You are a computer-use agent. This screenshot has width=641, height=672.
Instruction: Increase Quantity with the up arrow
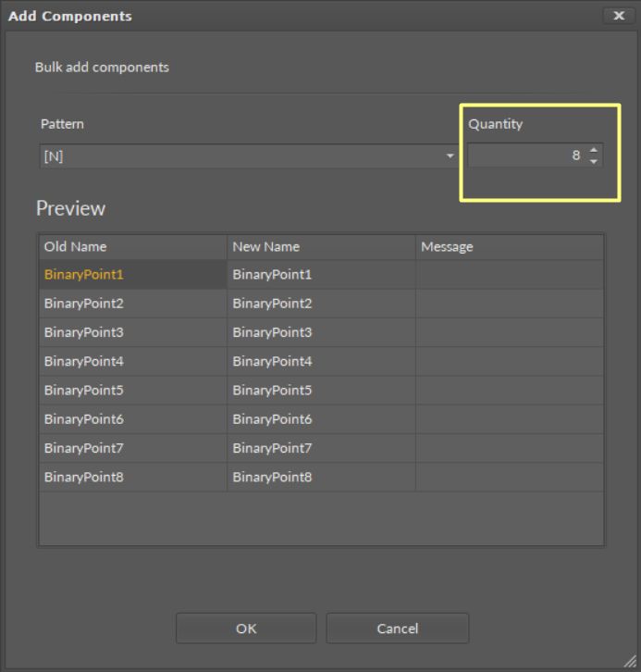594,150
